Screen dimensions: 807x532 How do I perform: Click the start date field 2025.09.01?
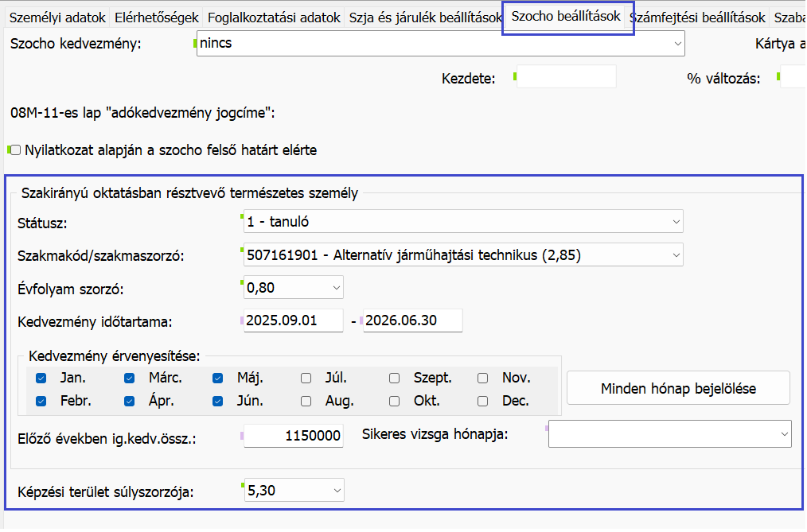pos(293,320)
